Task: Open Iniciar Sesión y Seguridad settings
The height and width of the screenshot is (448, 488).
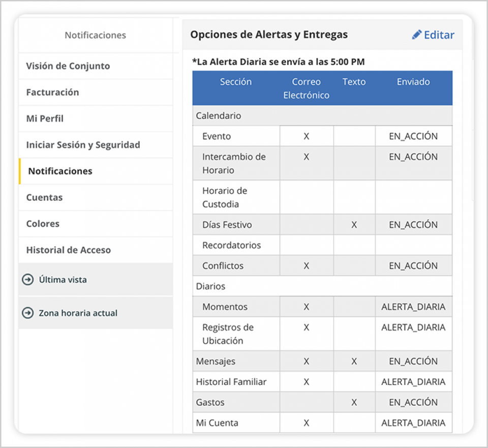Action: (x=83, y=145)
